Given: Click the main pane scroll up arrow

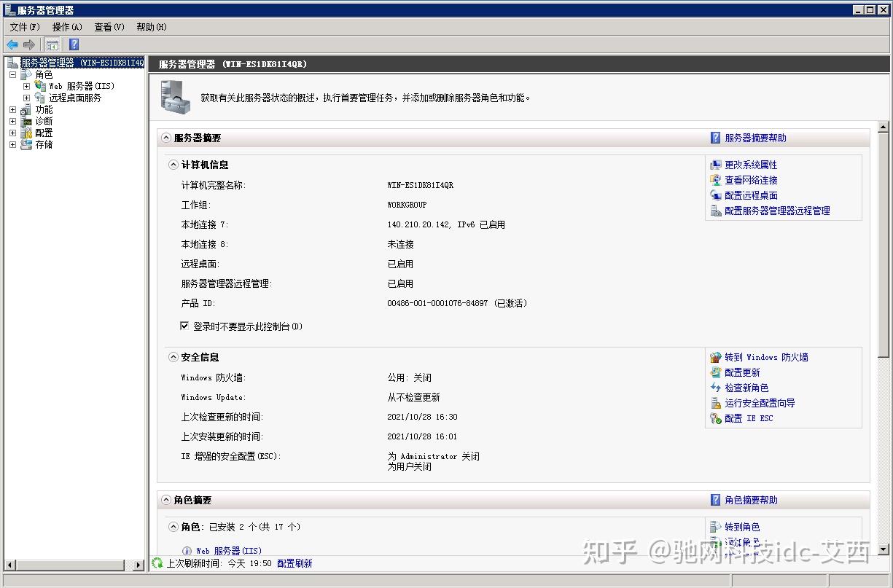Looking at the screenshot, I should coord(884,128).
